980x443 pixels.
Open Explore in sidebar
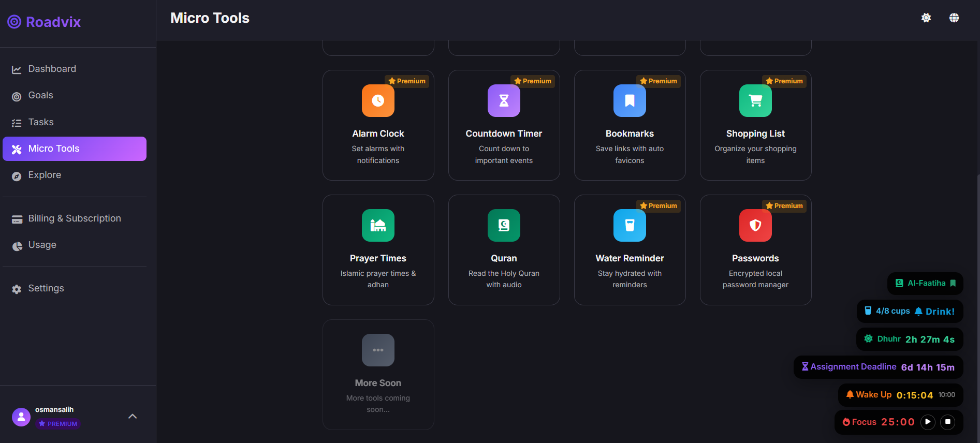click(x=75, y=175)
